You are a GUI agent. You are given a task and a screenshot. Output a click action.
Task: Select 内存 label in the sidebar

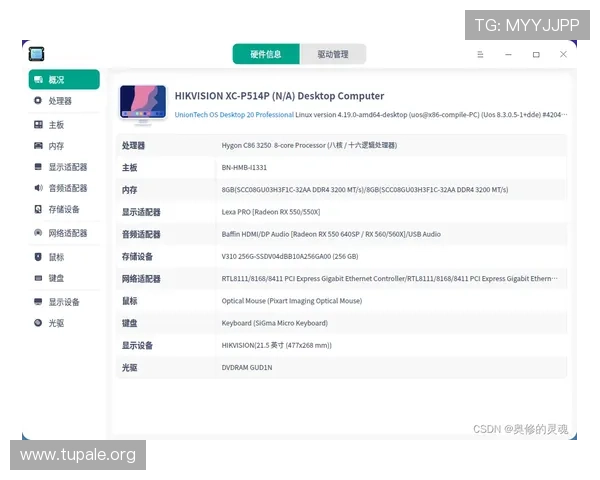(x=56, y=146)
